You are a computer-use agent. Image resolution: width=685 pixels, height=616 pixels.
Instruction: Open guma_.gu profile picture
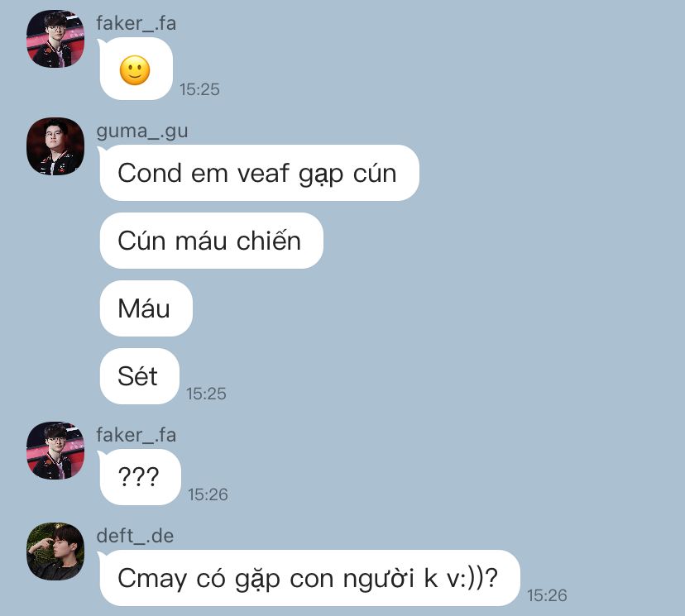click(55, 146)
